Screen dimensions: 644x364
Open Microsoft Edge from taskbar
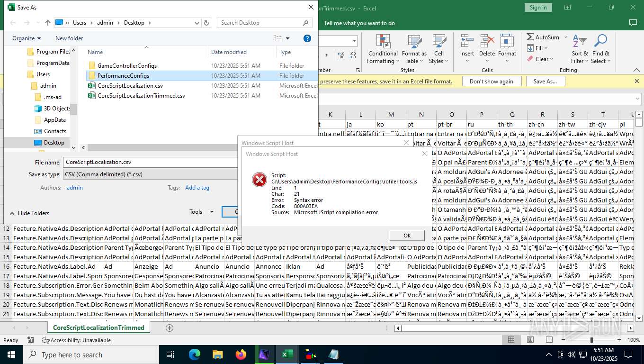click(x=194, y=355)
